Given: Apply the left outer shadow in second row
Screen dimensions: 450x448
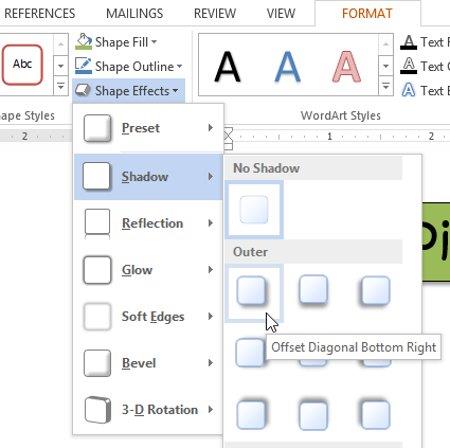Looking at the screenshot, I should pos(250,353).
